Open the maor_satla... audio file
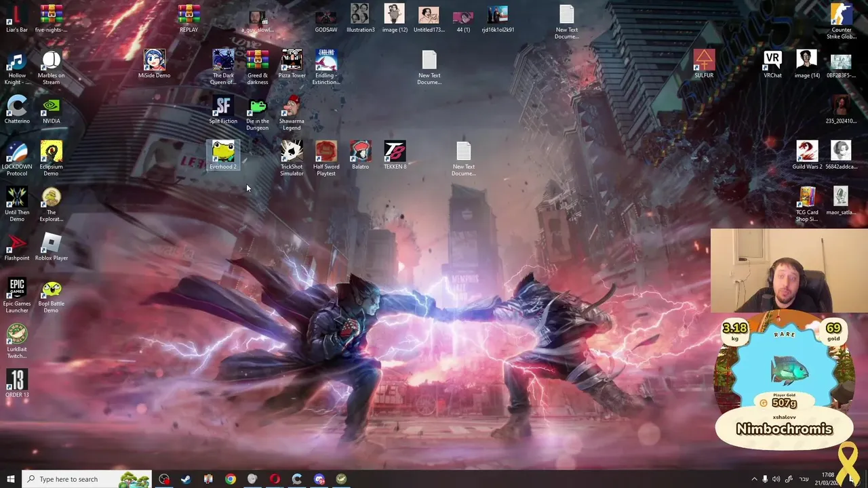The width and height of the screenshot is (868, 488). (x=841, y=202)
